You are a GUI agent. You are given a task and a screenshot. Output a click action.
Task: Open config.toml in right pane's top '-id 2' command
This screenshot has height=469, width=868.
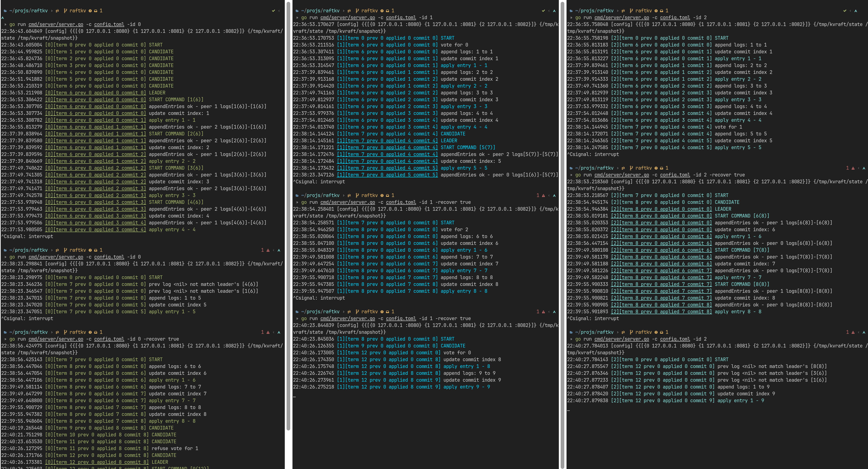click(x=675, y=18)
